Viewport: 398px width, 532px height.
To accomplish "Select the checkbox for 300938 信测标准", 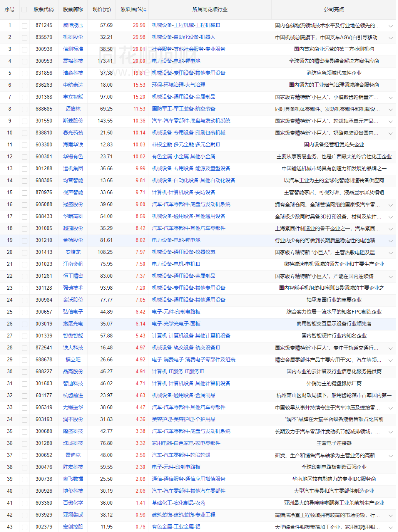I will coord(25,50).
